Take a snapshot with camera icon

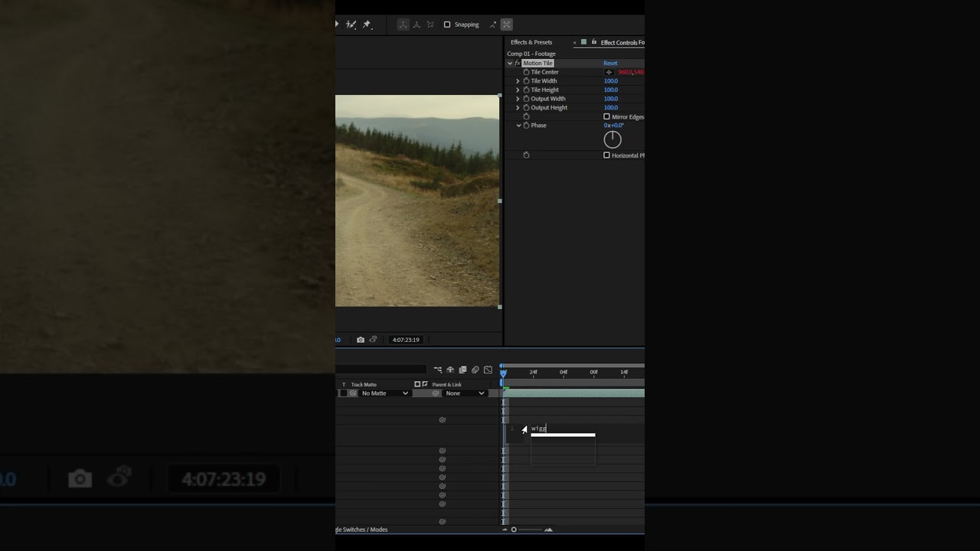pyautogui.click(x=361, y=340)
